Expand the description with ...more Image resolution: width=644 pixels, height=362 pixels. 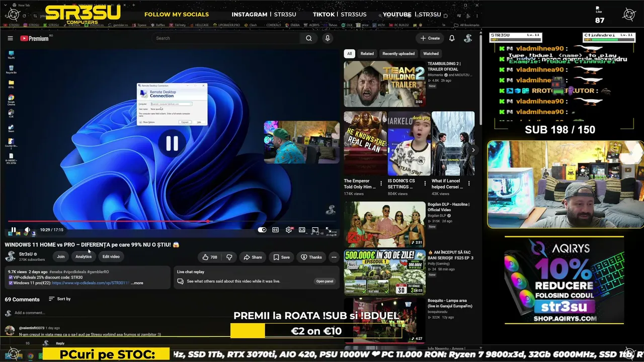click(137, 283)
